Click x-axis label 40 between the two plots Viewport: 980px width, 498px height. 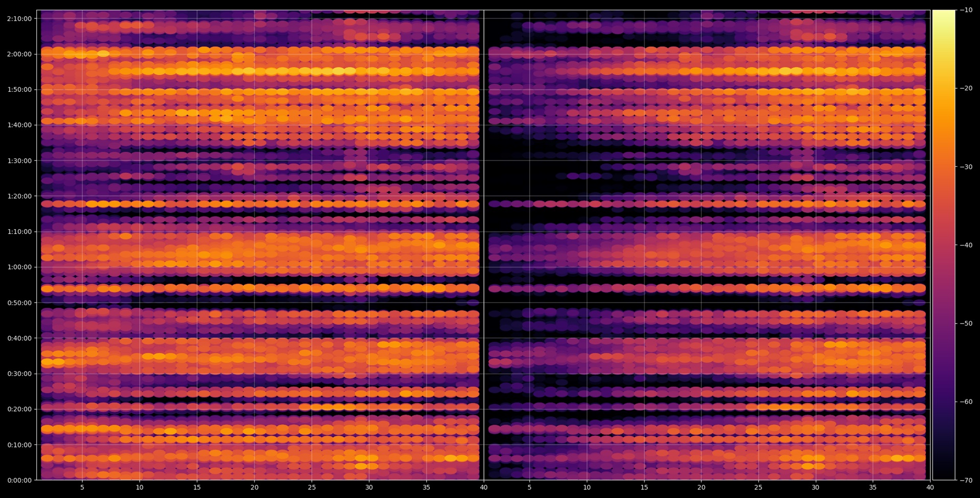(484, 487)
